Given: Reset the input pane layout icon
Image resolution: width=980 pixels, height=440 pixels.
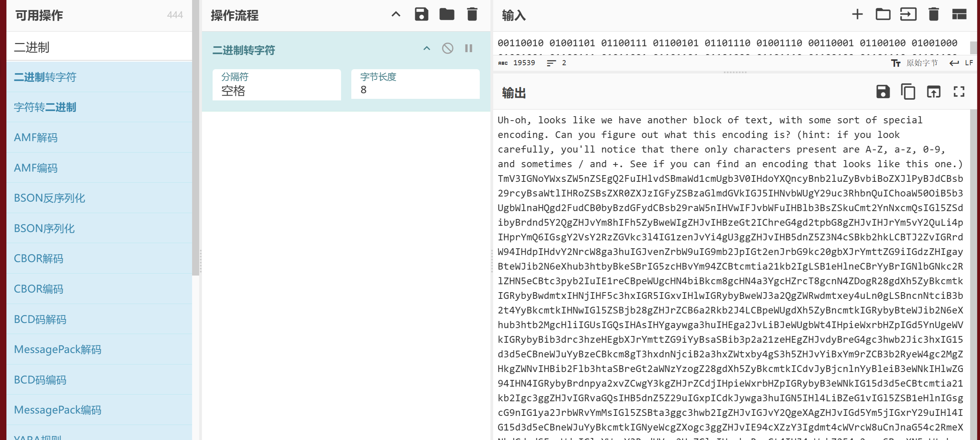Looking at the screenshot, I should [959, 15].
